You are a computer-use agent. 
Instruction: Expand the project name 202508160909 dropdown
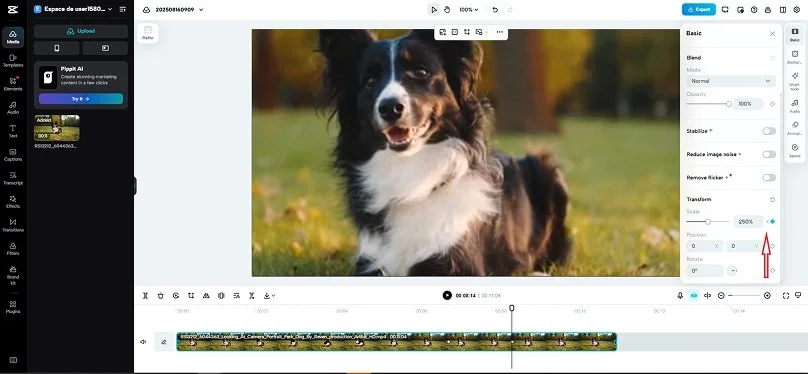[x=179, y=9]
